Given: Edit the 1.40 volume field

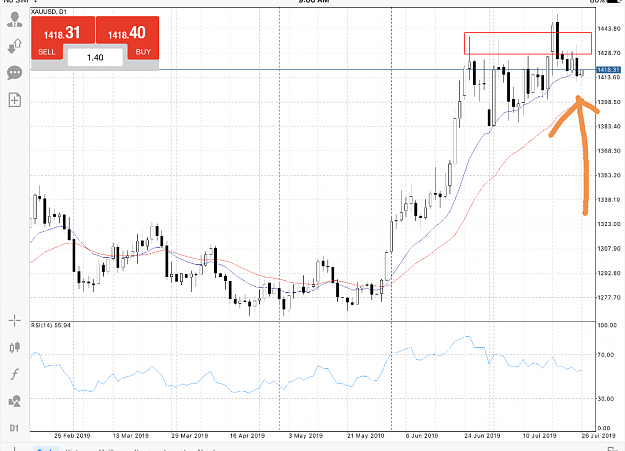Looking at the screenshot, I should coord(95,57).
